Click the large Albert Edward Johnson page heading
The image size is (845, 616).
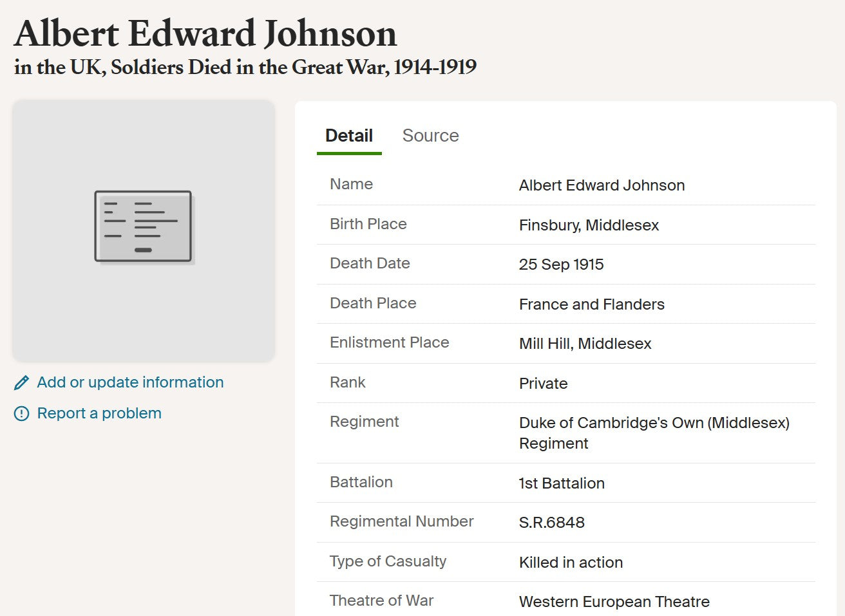[x=205, y=33]
